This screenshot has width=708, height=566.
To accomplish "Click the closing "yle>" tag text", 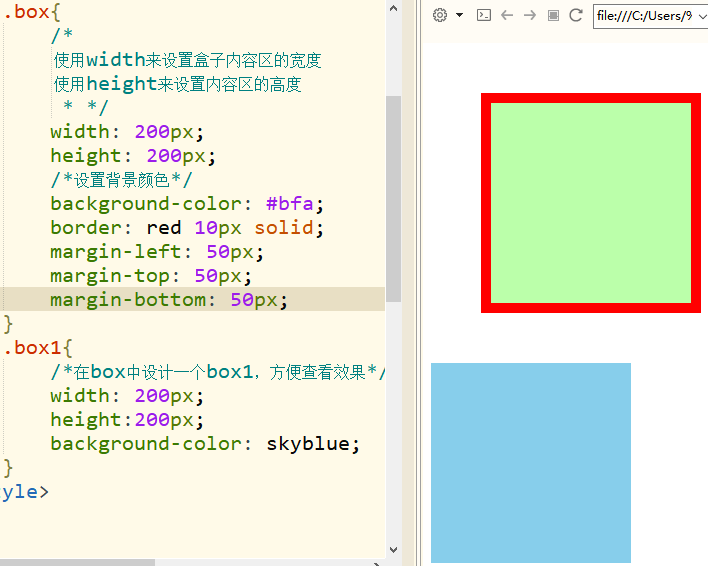I will [x=25, y=492].
